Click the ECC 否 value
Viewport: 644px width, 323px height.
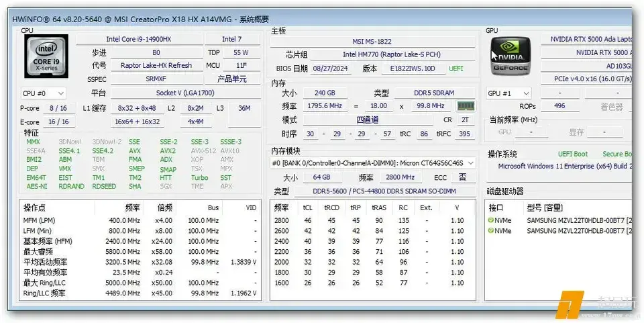462,177
